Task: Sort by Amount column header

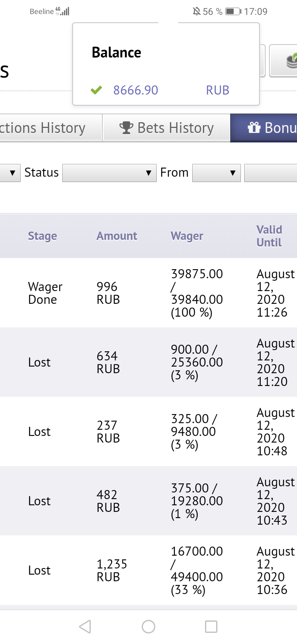Action: pos(117,236)
